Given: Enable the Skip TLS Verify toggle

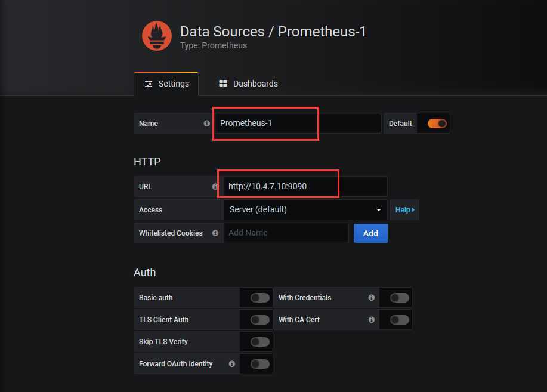Looking at the screenshot, I should coord(260,342).
